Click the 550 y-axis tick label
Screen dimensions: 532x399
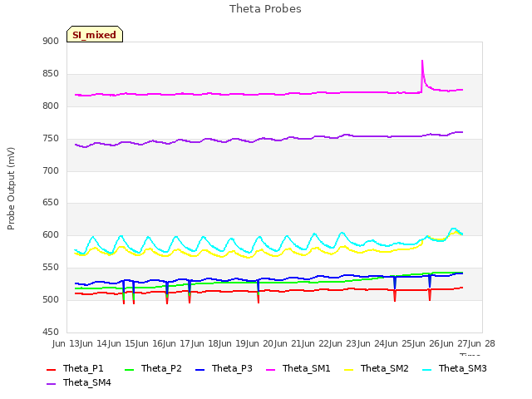click(51, 268)
